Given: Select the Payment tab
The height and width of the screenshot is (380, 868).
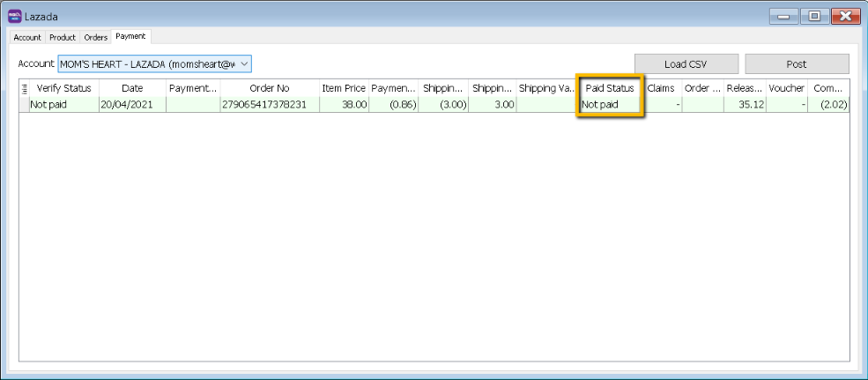Looking at the screenshot, I should point(130,37).
